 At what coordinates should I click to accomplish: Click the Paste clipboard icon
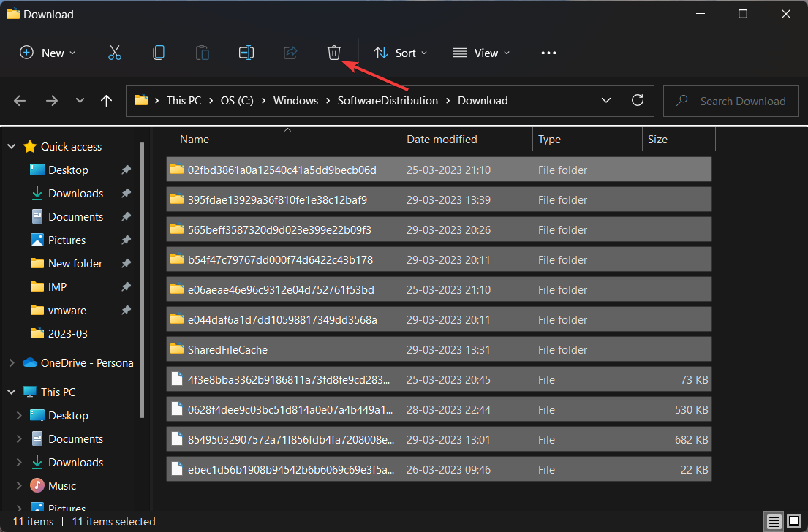(x=203, y=53)
